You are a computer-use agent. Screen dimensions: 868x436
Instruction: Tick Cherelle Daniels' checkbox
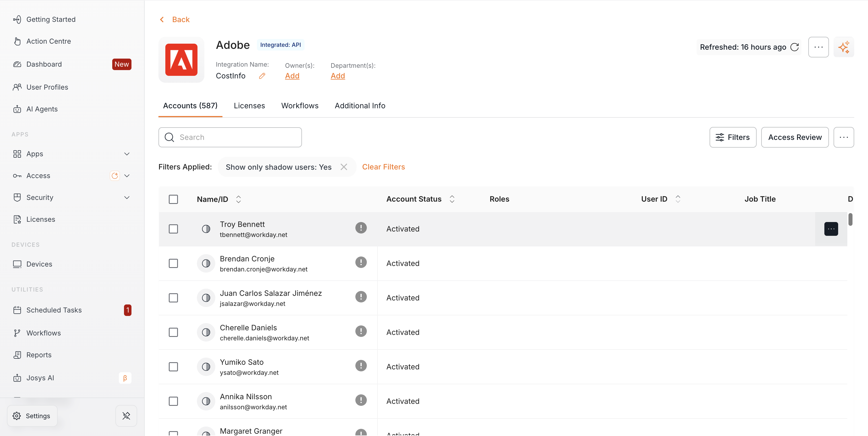pyautogui.click(x=173, y=333)
